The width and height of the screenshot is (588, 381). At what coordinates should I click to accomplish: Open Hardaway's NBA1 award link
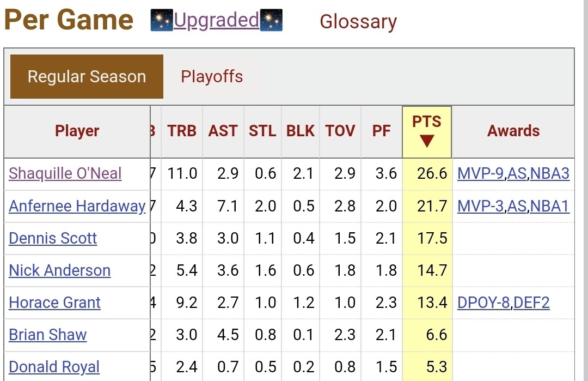coord(550,206)
